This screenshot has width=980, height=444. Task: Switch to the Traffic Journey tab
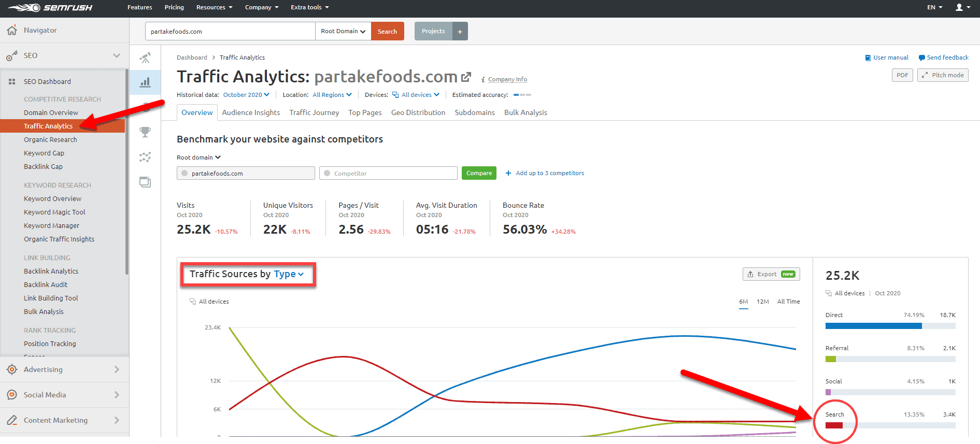pyautogui.click(x=314, y=112)
